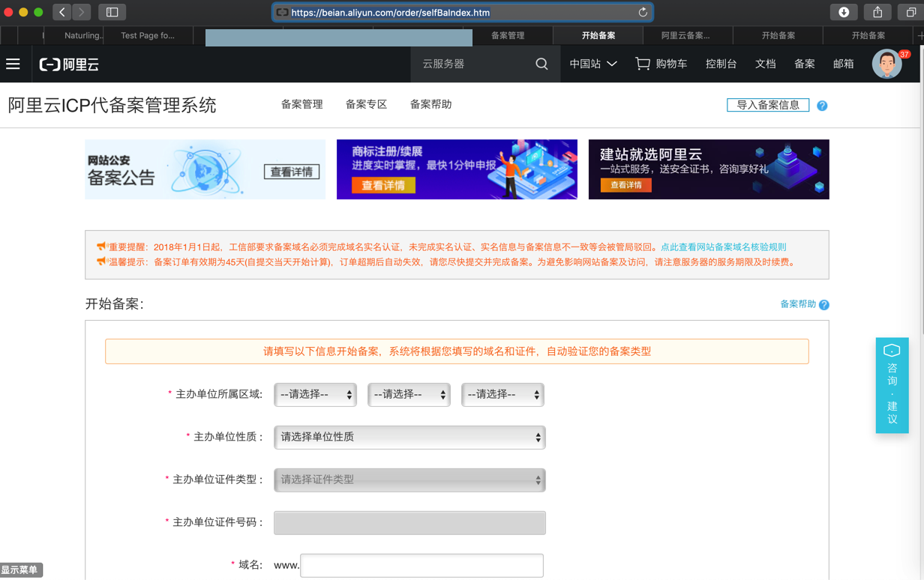Toggle the Safari sidebar button
924x580 pixels.
[x=112, y=12]
